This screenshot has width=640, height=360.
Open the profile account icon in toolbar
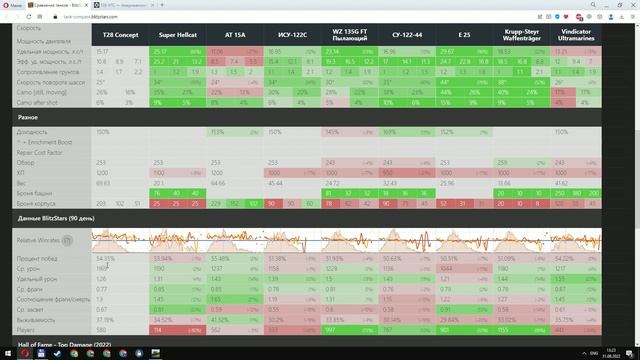pos(611,17)
